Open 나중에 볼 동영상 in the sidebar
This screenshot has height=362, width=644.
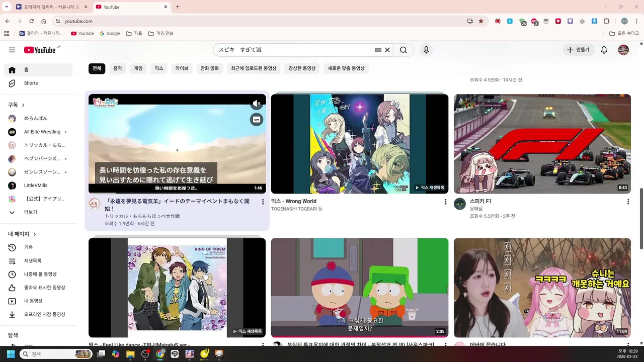(38, 274)
